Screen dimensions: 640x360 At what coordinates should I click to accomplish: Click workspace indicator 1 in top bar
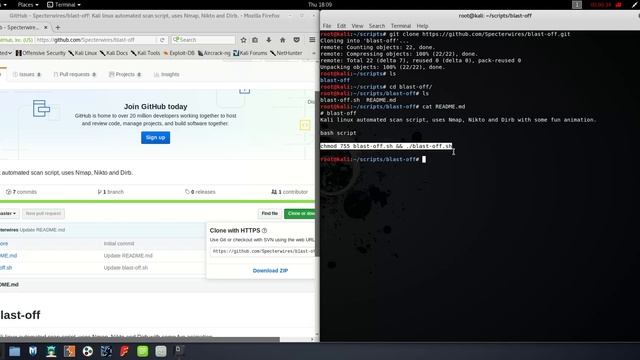[x=577, y=4]
